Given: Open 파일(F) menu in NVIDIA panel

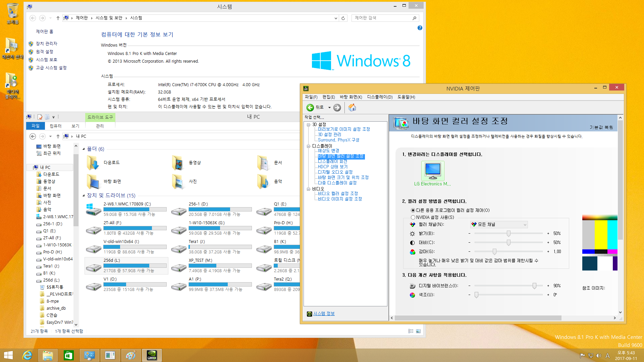Looking at the screenshot, I should click(311, 97).
